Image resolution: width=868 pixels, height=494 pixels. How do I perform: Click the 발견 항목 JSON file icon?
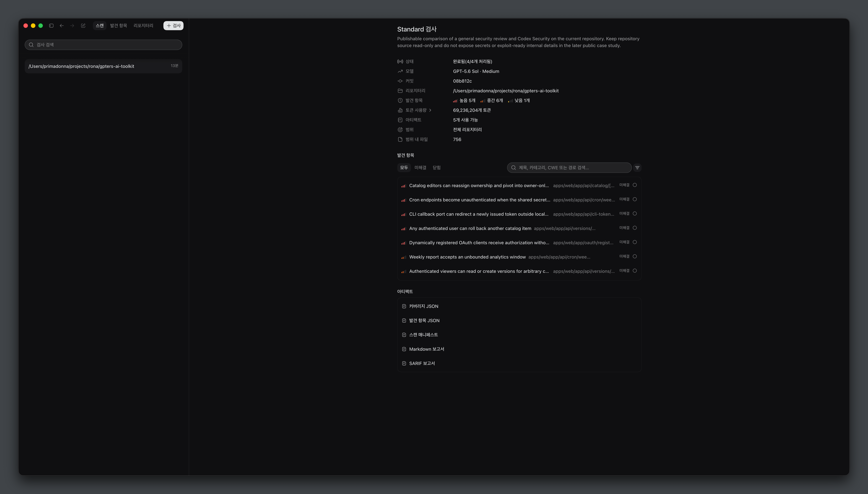[404, 321]
